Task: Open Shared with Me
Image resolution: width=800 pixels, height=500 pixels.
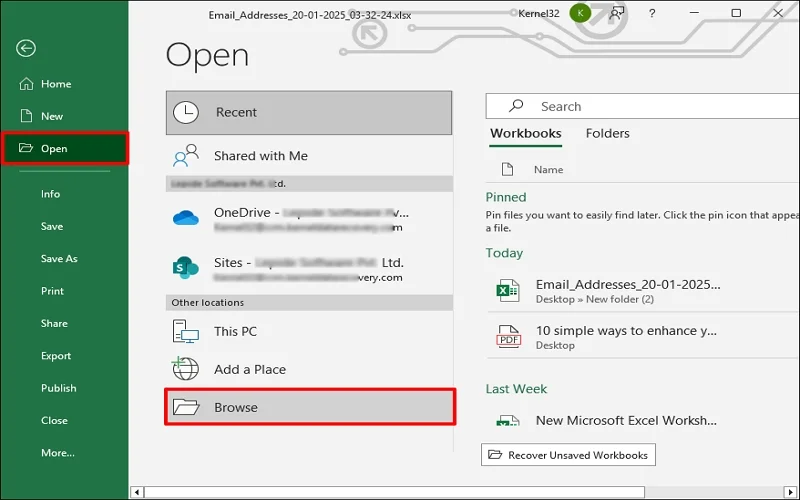Action: [309, 156]
